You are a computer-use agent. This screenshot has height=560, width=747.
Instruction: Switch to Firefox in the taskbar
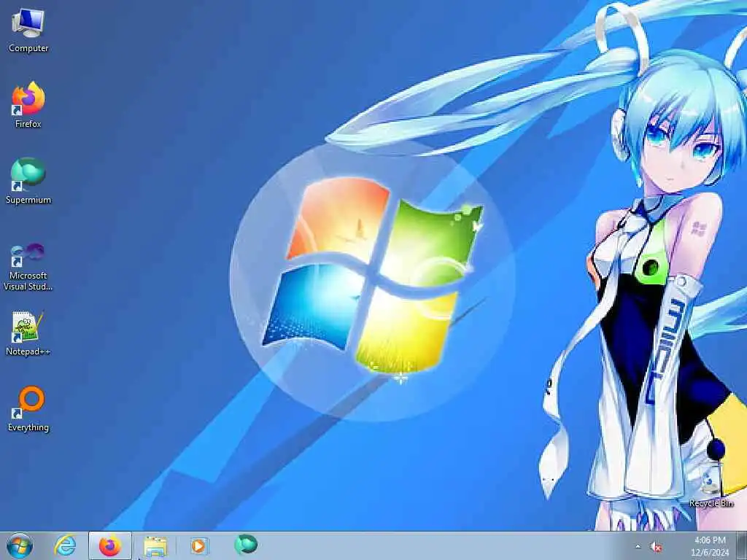point(110,545)
